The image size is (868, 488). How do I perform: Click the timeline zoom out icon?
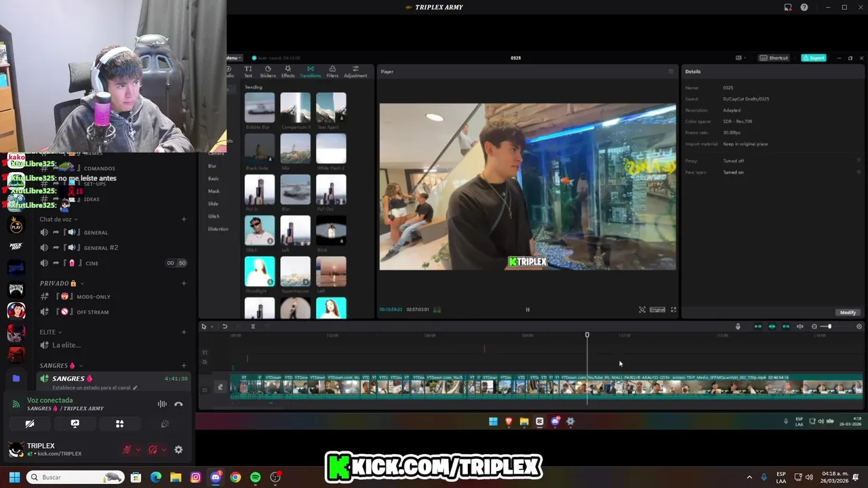[x=814, y=327]
